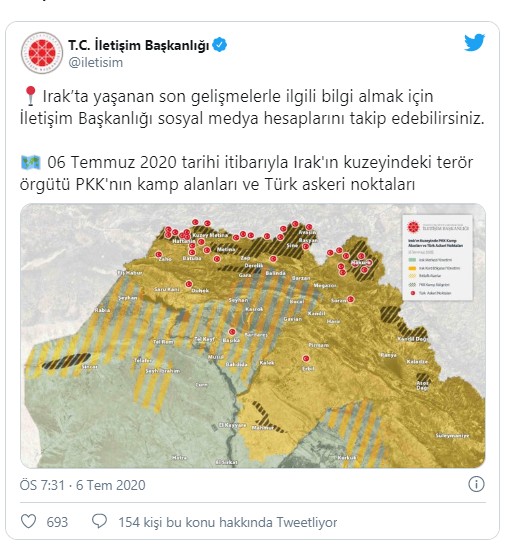Image resolution: width=524 pixels, height=554 pixels.
Task: Open the T.C. İletişim Başkanlığı profile avatar
Action: (42, 53)
